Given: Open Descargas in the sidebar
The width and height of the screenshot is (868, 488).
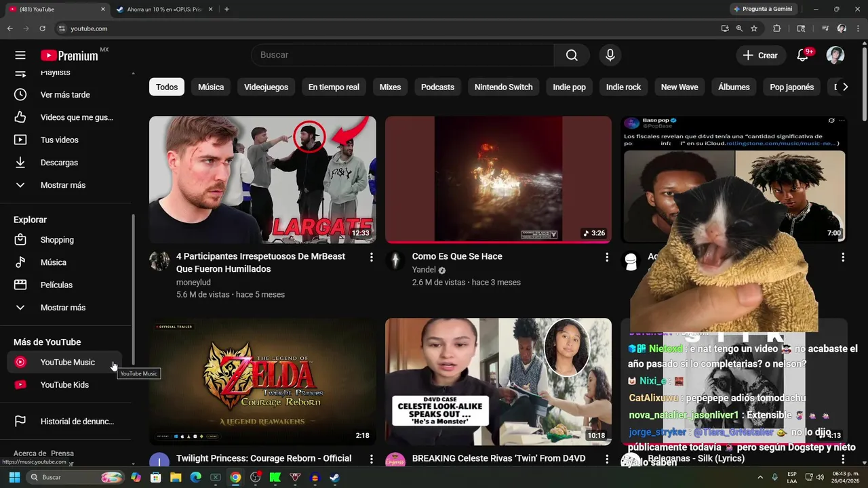Looking at the screenshot, I should tap(65, 163).
